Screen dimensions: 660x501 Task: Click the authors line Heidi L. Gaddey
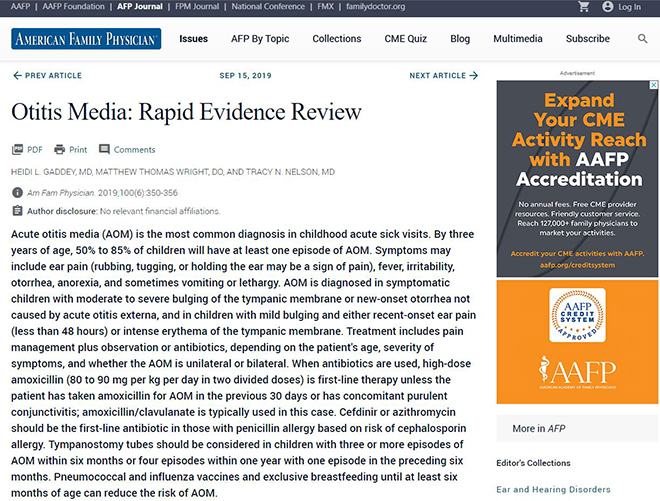pyautogui.click(x=173, y=172)
